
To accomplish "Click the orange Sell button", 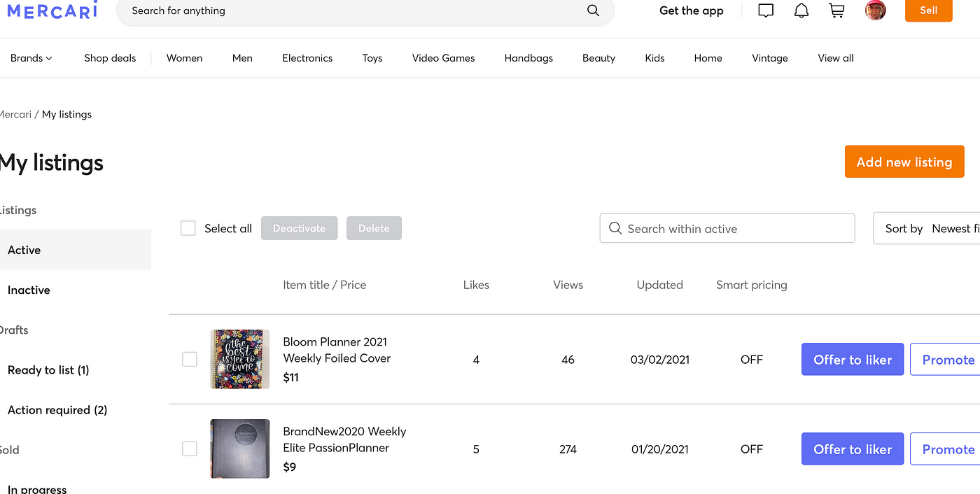I will click(x=928, y=10).
